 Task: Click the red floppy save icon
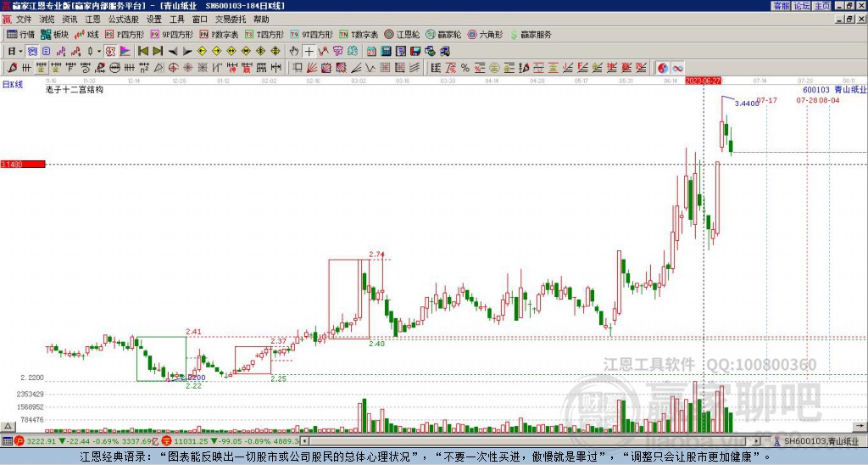pos(415,51)
